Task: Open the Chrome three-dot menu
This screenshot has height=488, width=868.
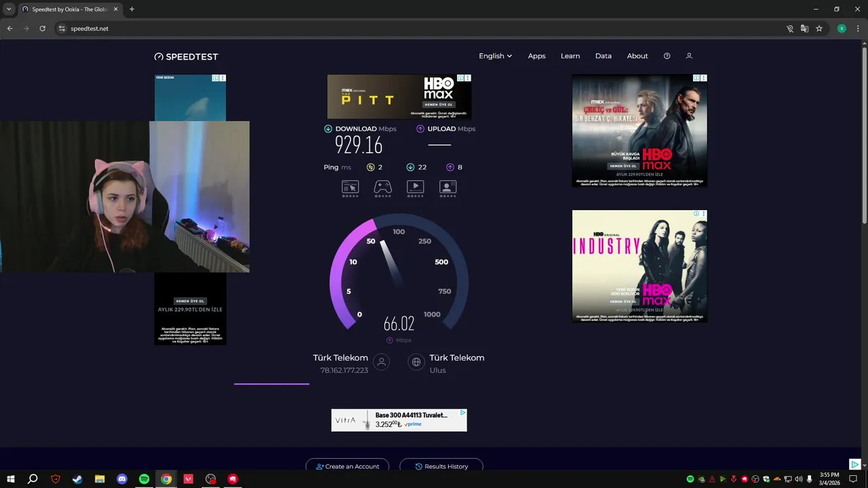Action: pyautogui.click(x=858, y=28)
